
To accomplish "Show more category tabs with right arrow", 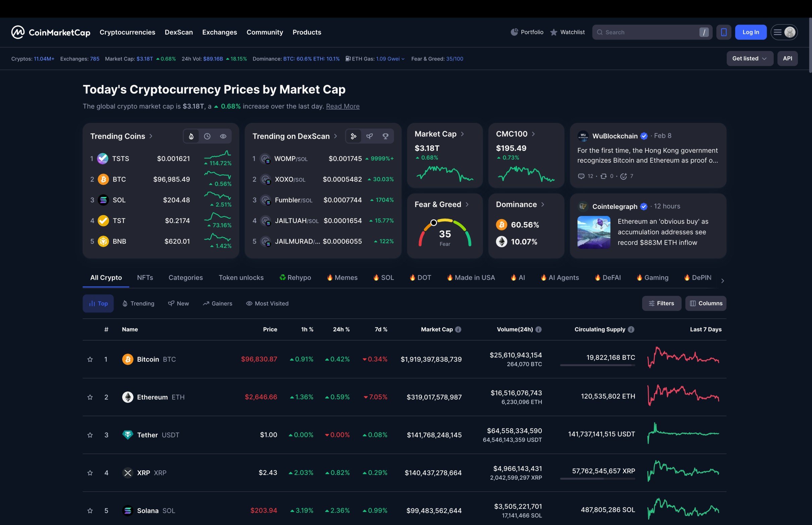I will click(722, 280).
